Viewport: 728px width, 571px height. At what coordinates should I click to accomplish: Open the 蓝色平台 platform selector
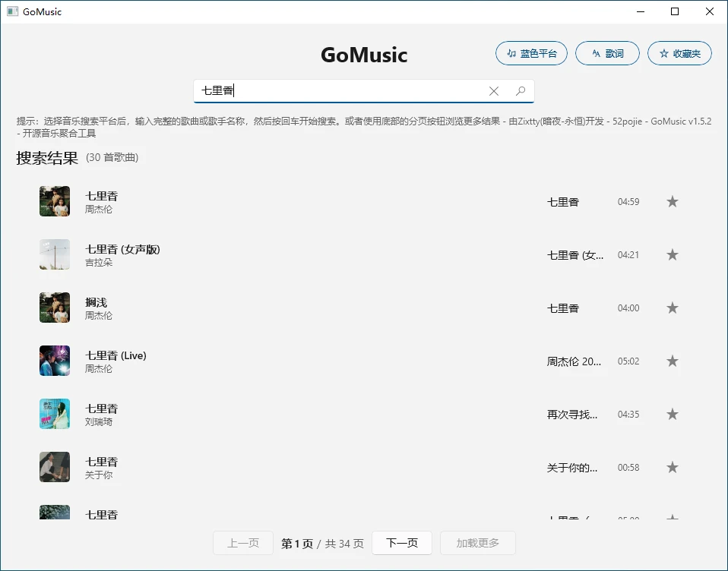[531, 54]
